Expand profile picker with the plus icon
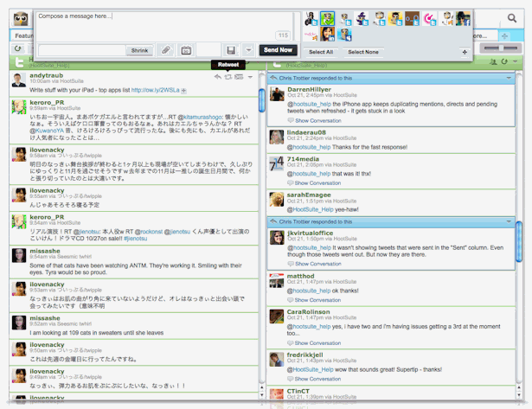Viewport: 532px width, 409px height. (465, 52)
